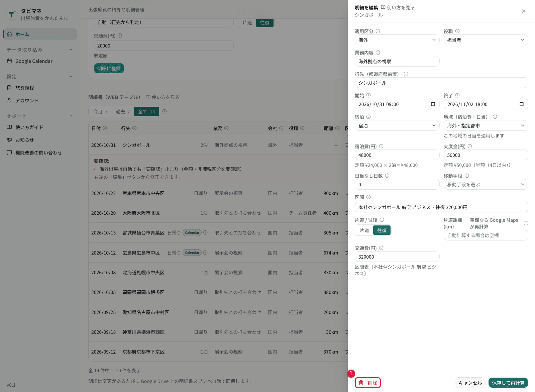Click the ホーム sidebar icon item
This screenshot has height=392, width=535.
click(x=40, y=34)
